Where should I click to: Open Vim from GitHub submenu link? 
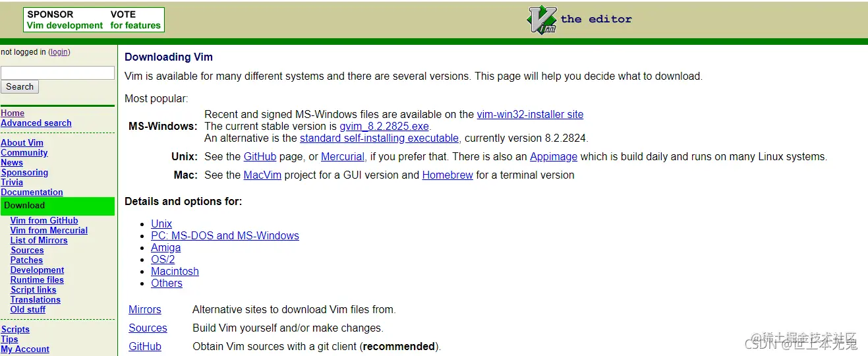click(44, 221)
